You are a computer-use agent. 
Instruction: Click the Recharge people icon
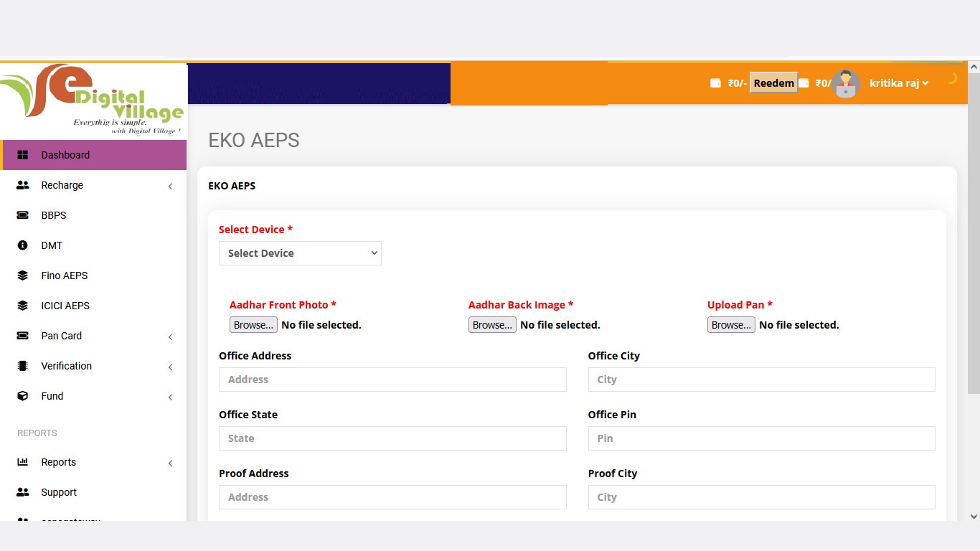tap(22, 185)
